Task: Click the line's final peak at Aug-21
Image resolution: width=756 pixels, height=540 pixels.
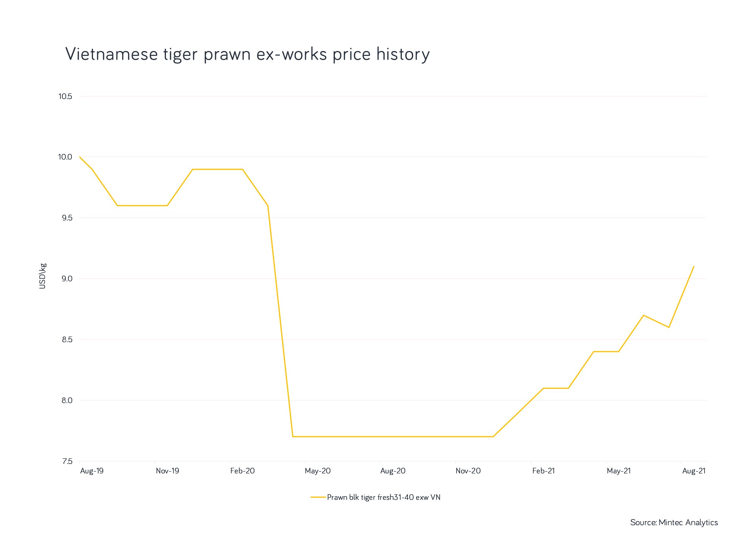Action: 694,267
